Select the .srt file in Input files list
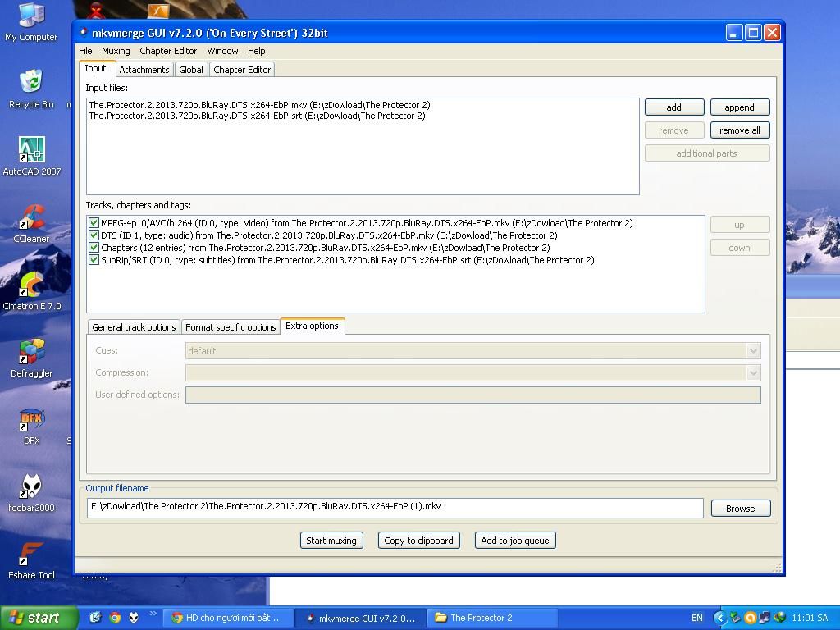 tap(257, 116)
